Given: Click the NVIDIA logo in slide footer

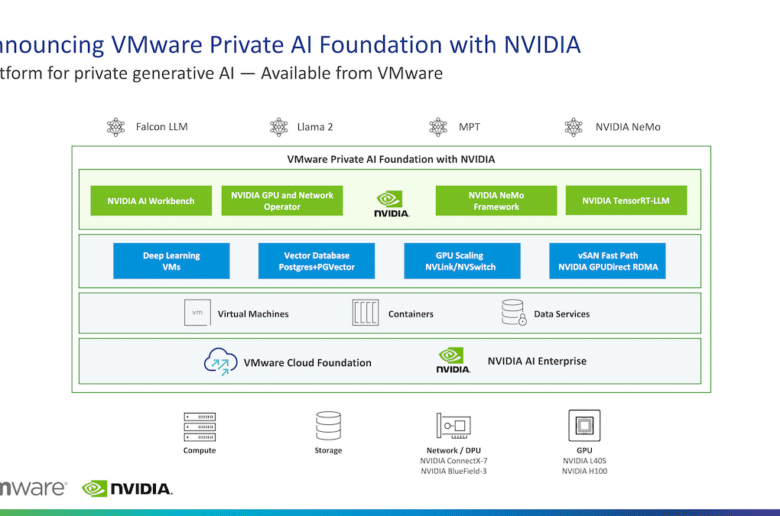Looking at the screenshot, I should tap(127, 489).
